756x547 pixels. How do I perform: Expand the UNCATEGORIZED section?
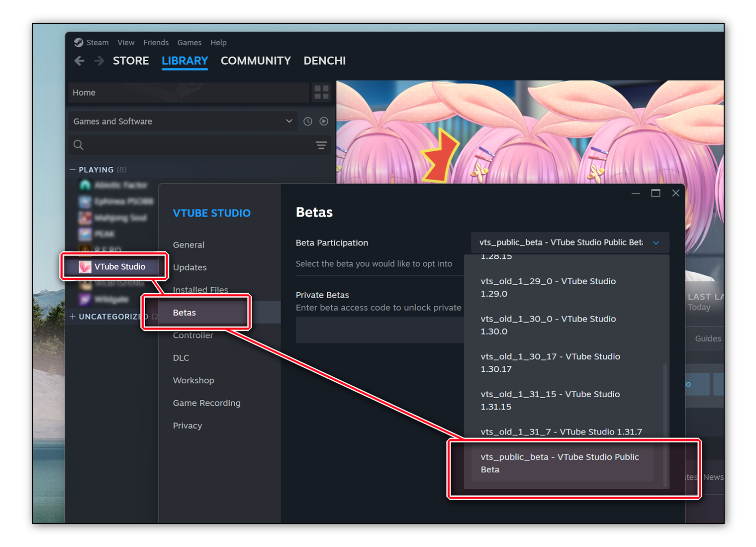[x=73, y=317]
